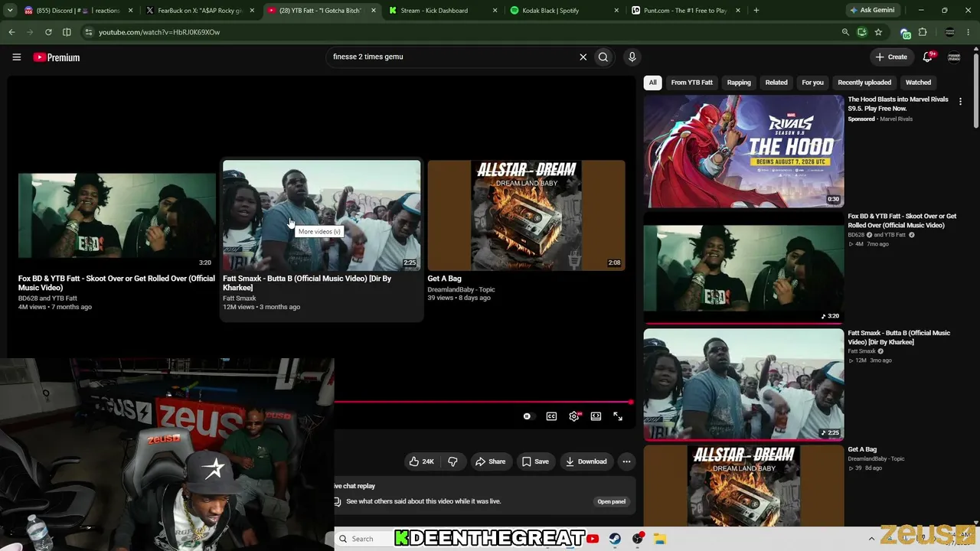The width and height of the screenshot is (980, 551).
Task: Play Fatt Smaxk Butta B endscreen thumbnail
Action: [x=322, y=216]
